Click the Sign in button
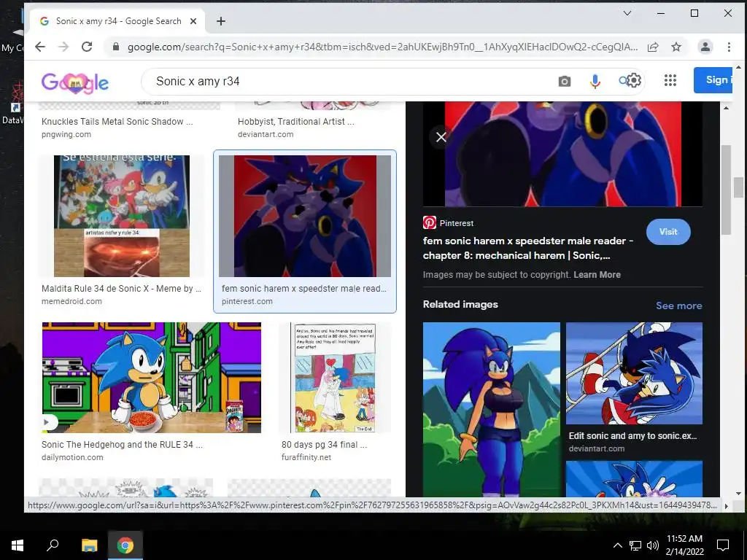The height and width of the screenshot is (560, 747). point(713,80)
